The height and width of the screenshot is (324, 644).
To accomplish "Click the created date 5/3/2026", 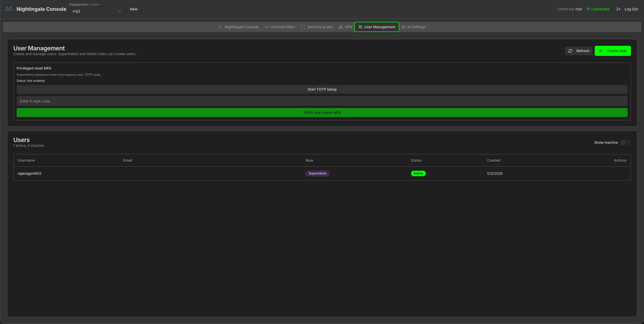I will coord(495,173).
